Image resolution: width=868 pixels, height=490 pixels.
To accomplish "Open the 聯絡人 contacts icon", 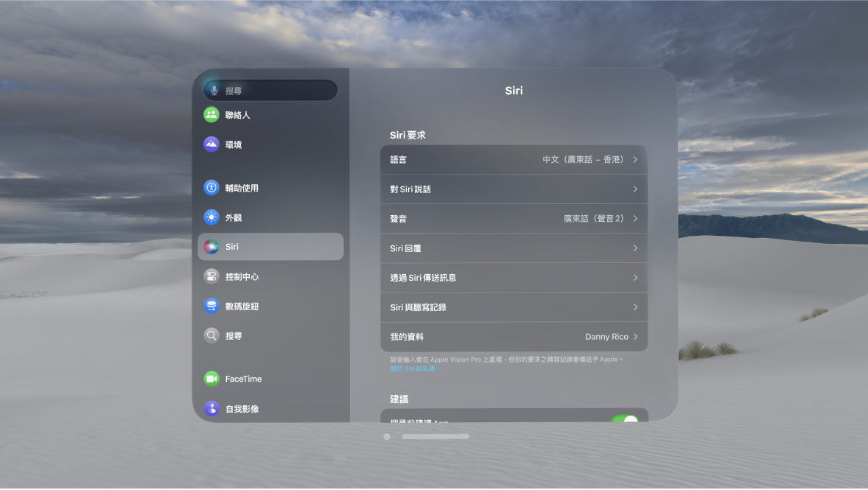I will pos(211,115).
